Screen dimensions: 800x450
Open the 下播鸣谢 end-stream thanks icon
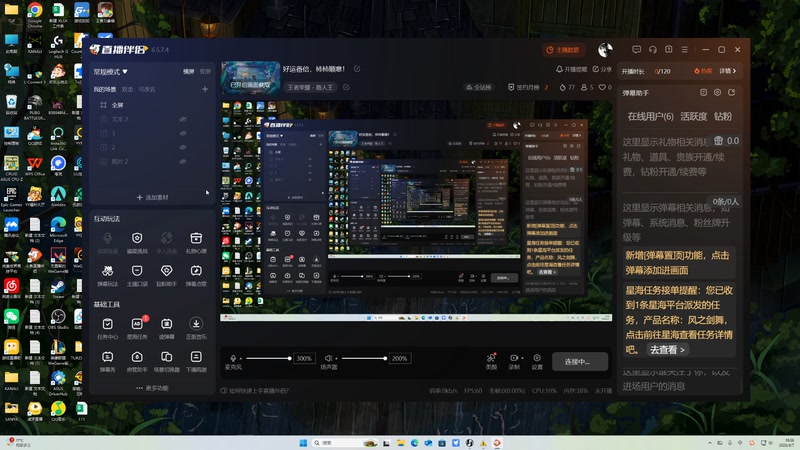coord(196,357)
